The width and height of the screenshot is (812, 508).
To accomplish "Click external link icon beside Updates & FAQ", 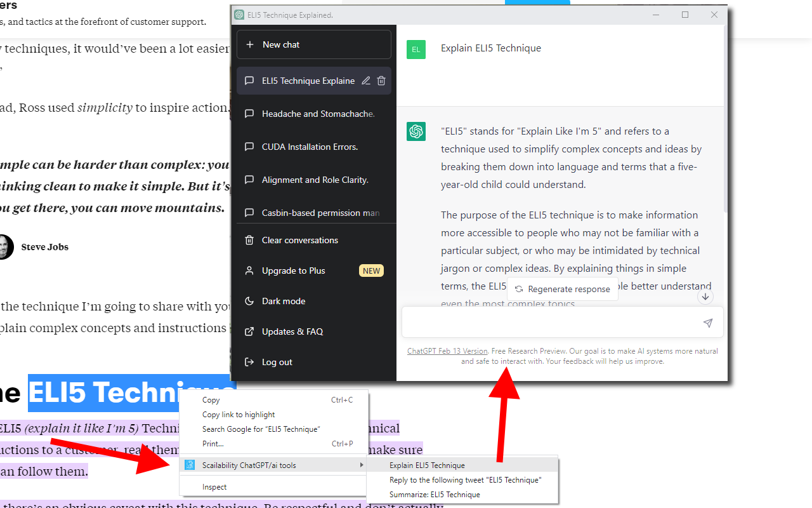I will [249, 331].
